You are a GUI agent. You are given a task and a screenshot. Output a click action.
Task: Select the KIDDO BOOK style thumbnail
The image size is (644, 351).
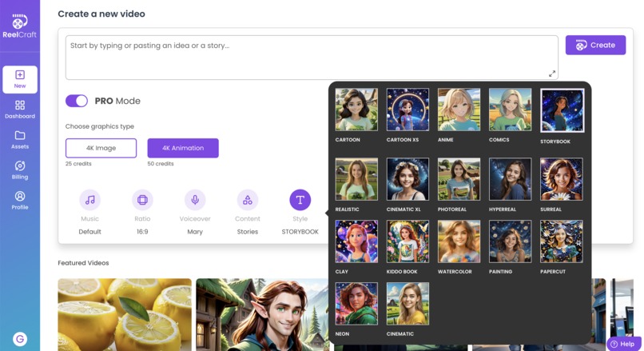point(407,241)
